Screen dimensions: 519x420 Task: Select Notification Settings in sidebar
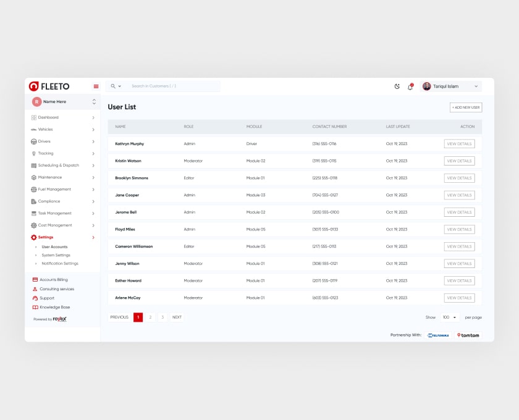tap(59, 264)
